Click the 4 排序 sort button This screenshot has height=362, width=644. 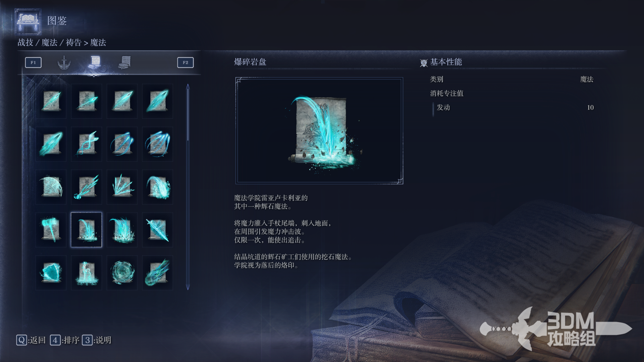65,340
